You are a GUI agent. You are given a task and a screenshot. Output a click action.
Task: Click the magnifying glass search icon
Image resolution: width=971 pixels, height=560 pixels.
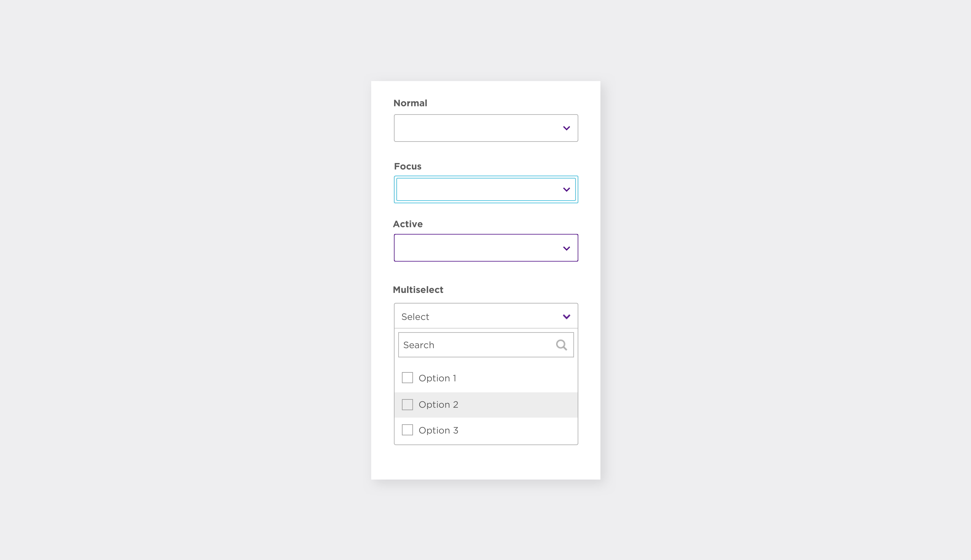(x=562, y=345)
